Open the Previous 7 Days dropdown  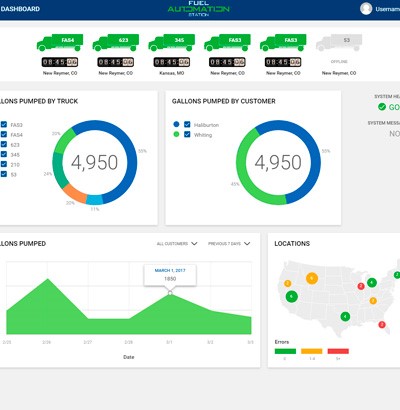[x=229, y=244]
